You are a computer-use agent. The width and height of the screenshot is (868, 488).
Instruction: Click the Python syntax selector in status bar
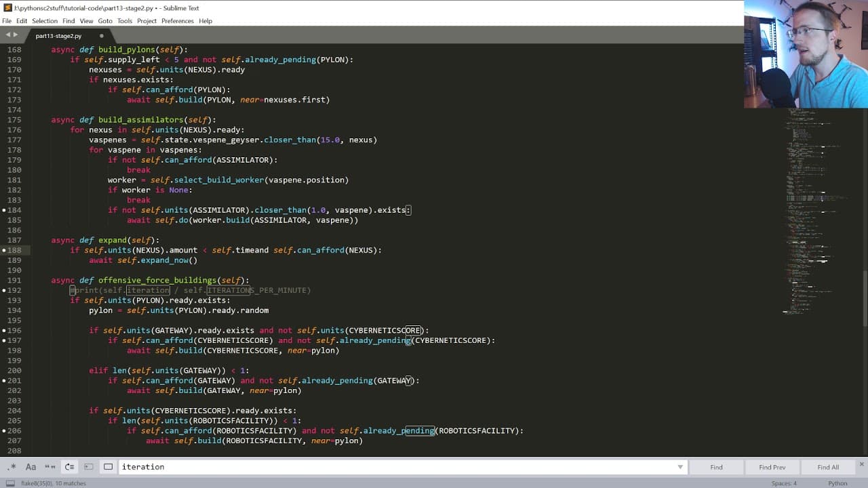[x=837, y=483]
